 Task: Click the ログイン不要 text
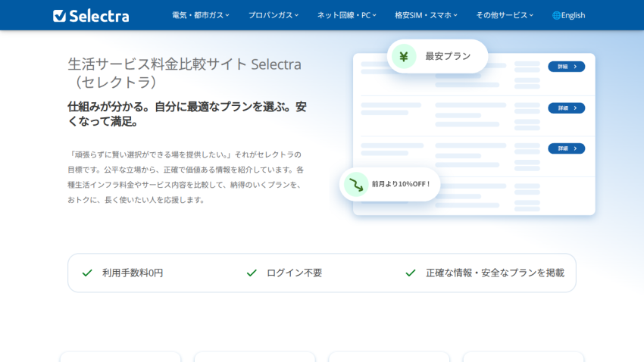pos(295,273)
